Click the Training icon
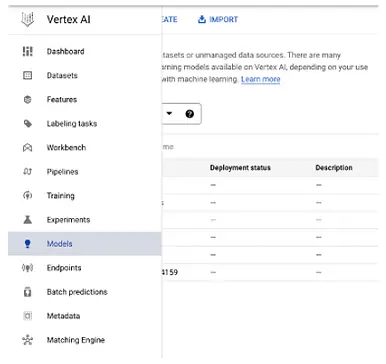 [x=28, y=196]
